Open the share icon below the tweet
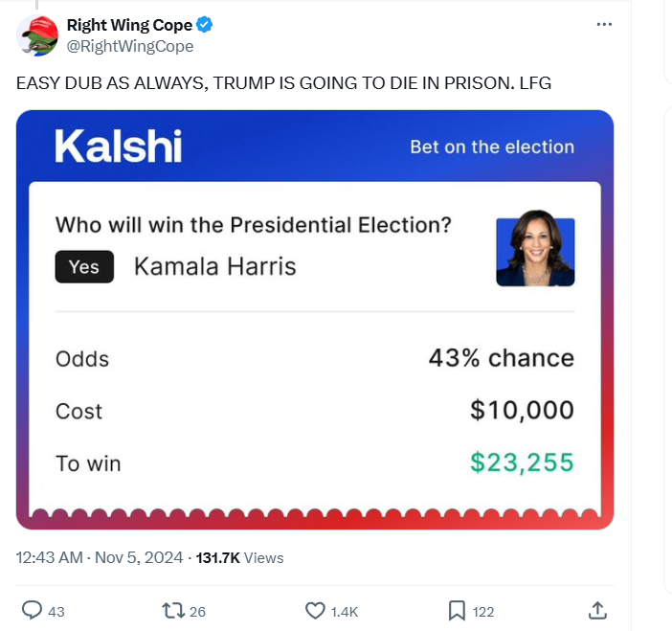This screenshot has height=631, width=672. click(596, 610)
